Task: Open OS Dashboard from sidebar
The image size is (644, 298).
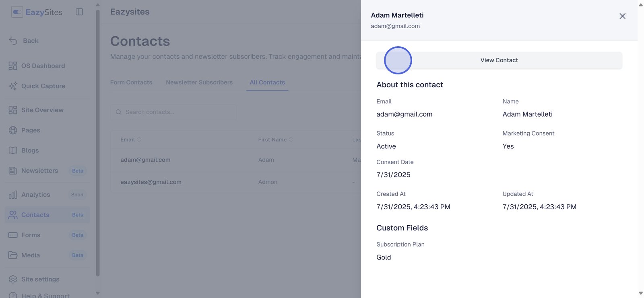Action: click(43, 66)
